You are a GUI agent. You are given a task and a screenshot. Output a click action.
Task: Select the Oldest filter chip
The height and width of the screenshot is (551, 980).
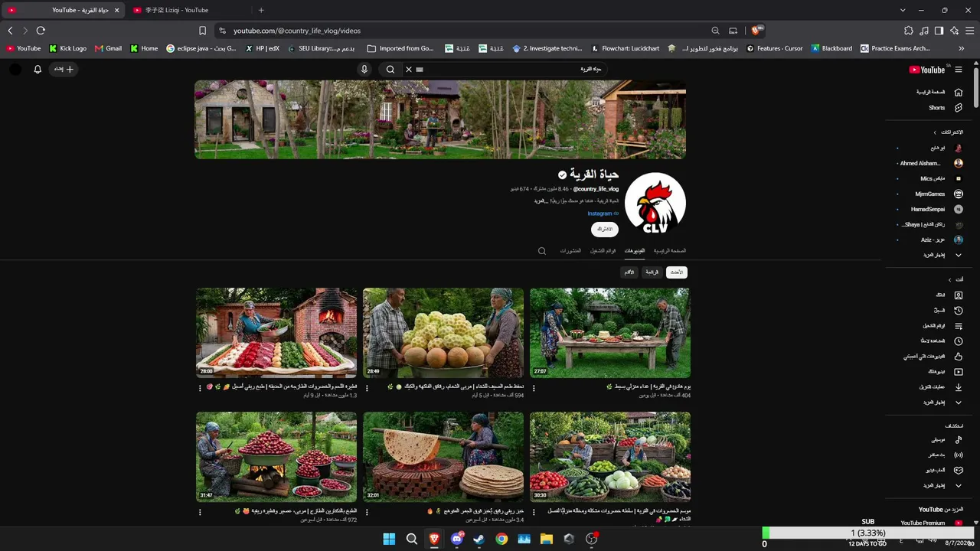point(629,272)
